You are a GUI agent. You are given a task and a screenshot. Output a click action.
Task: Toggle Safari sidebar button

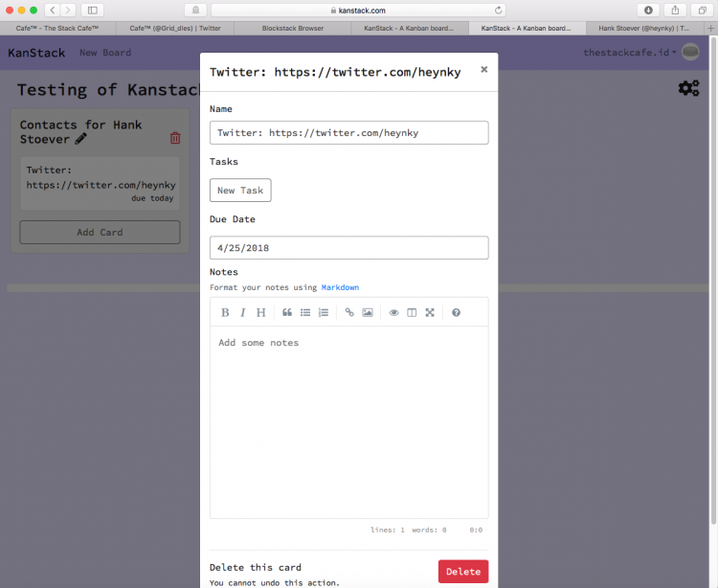coord(92,11)
